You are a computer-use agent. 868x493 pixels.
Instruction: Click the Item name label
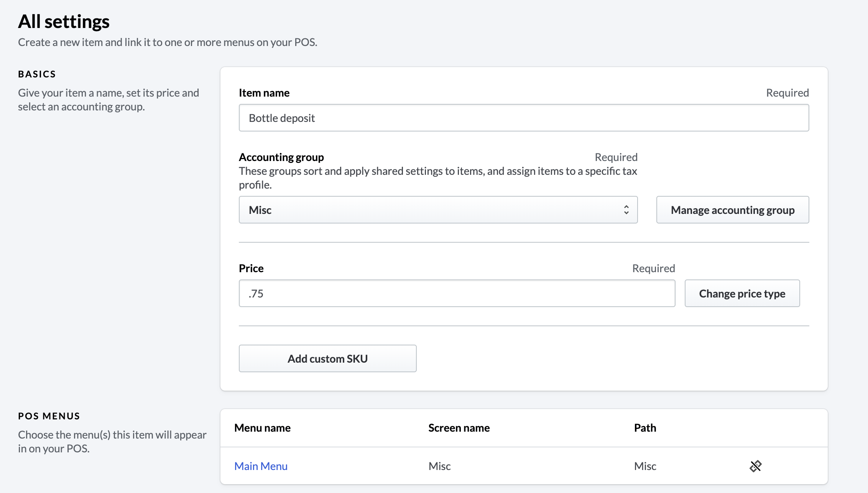tap(264, 93)
